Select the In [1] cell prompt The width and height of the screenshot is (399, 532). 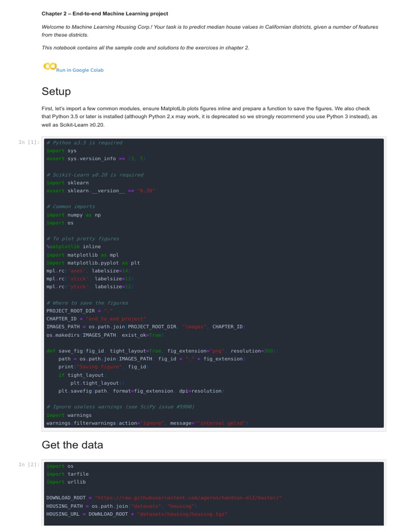[x=29, y=142]
